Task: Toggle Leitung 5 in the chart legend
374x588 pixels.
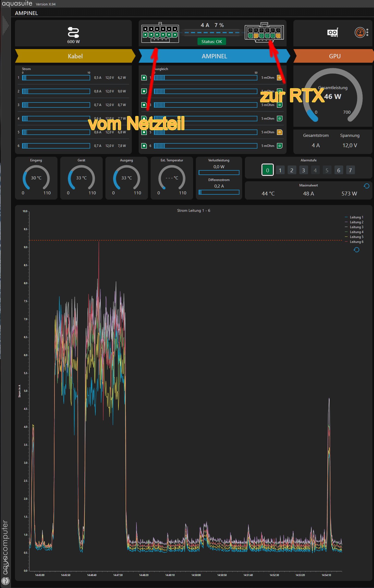Action: 354,237
